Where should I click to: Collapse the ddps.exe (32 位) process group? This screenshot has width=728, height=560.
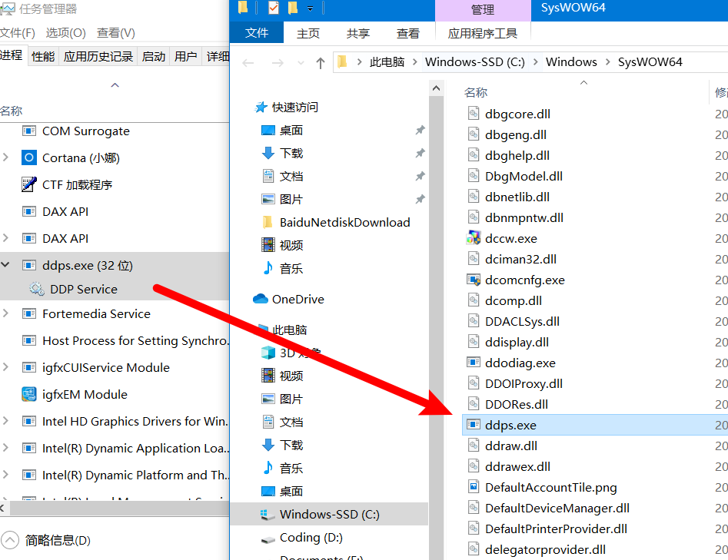[5, 265]
